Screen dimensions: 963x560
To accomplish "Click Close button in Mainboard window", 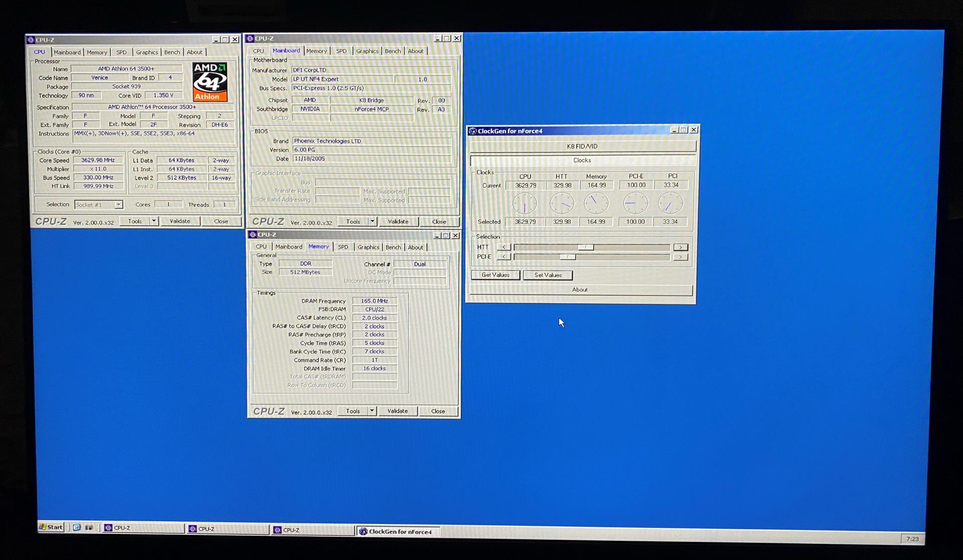I will click(439, 222).
